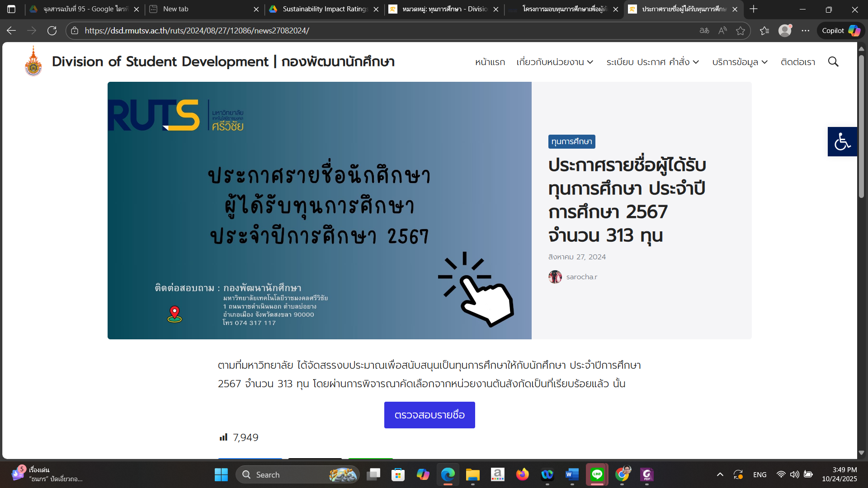This screenshot has width=868, height=488.
Task: Open LINE app in taskbar
Action: point(597,474)
